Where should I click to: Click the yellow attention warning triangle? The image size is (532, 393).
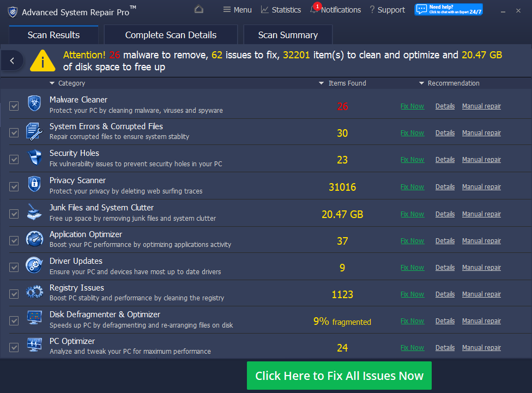43,61
